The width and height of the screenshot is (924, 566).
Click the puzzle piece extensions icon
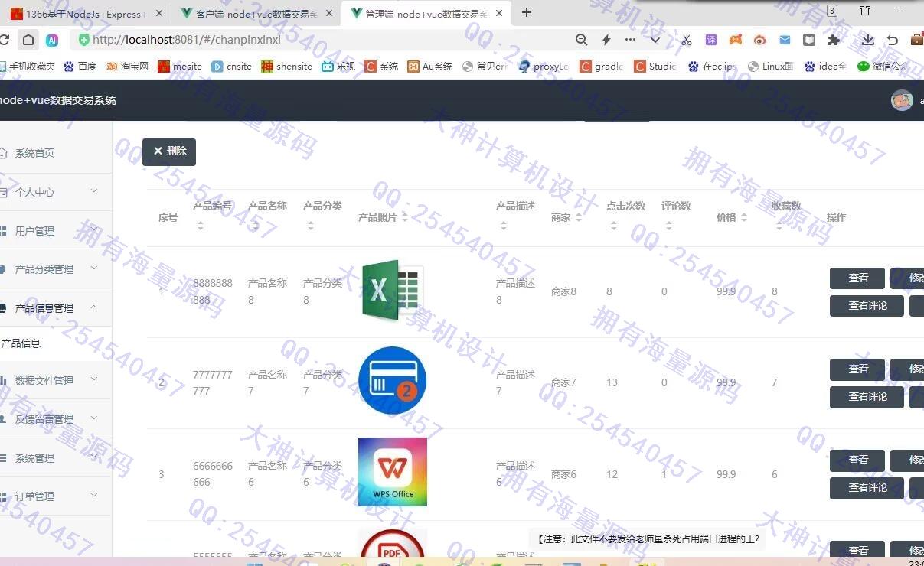click(x=834, y=40)
